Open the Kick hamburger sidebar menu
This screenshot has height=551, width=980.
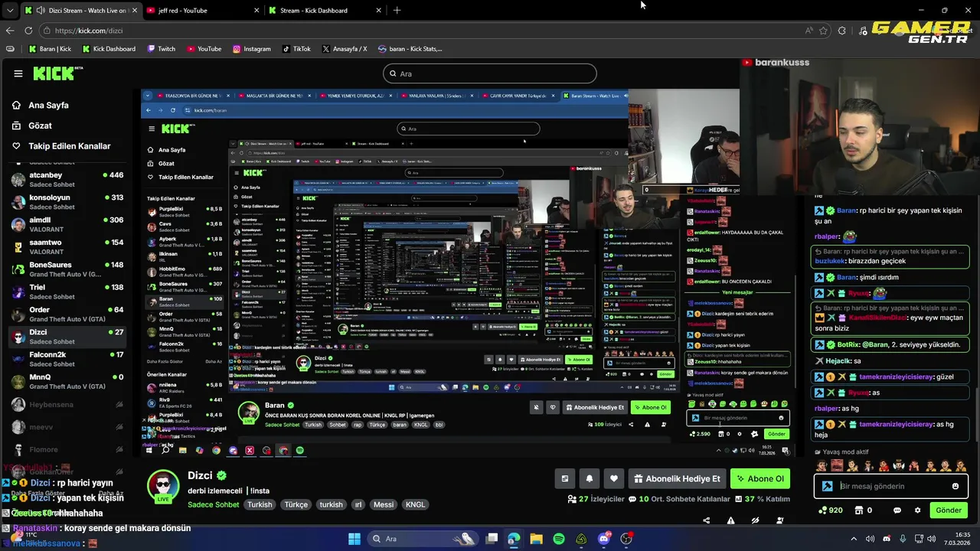(18, 73)
